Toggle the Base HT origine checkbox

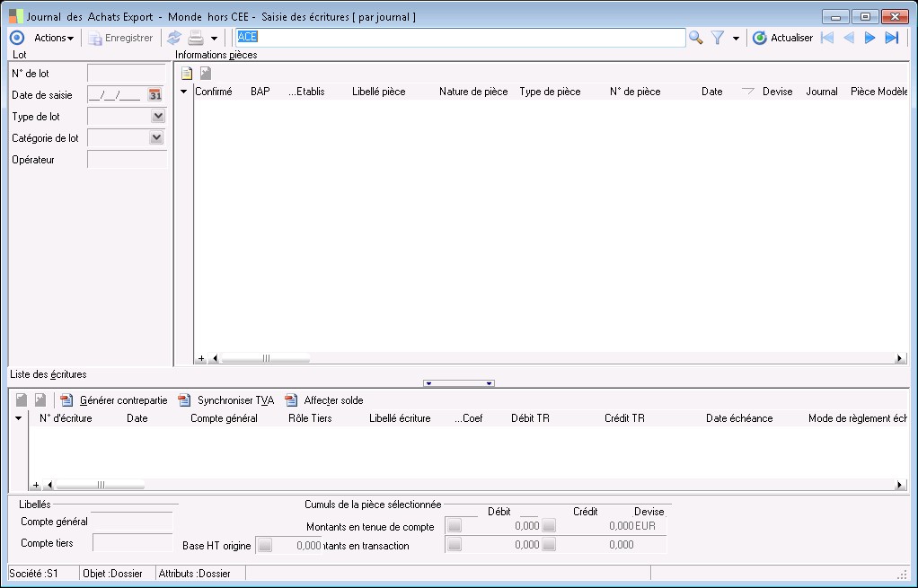click(x=264, y=545)
